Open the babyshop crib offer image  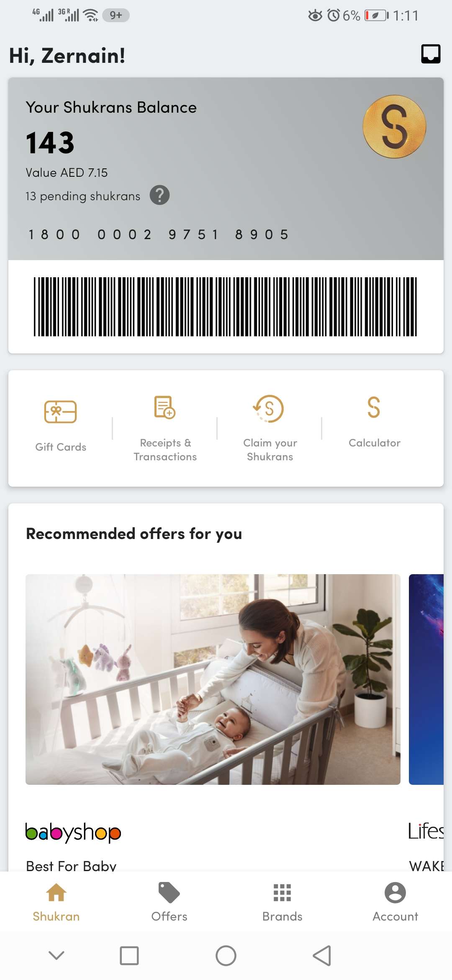coord(213,679)
